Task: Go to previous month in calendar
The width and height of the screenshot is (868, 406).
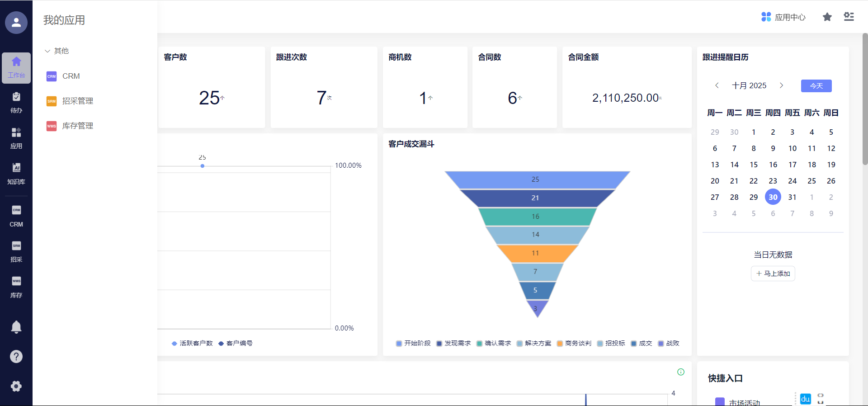Action: click(717, 85)
